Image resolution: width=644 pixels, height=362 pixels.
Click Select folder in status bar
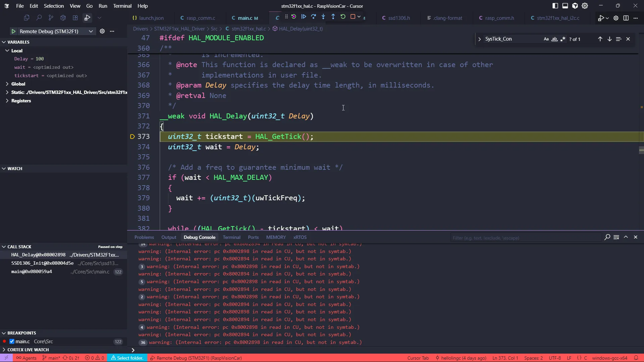tap(127, 358)
